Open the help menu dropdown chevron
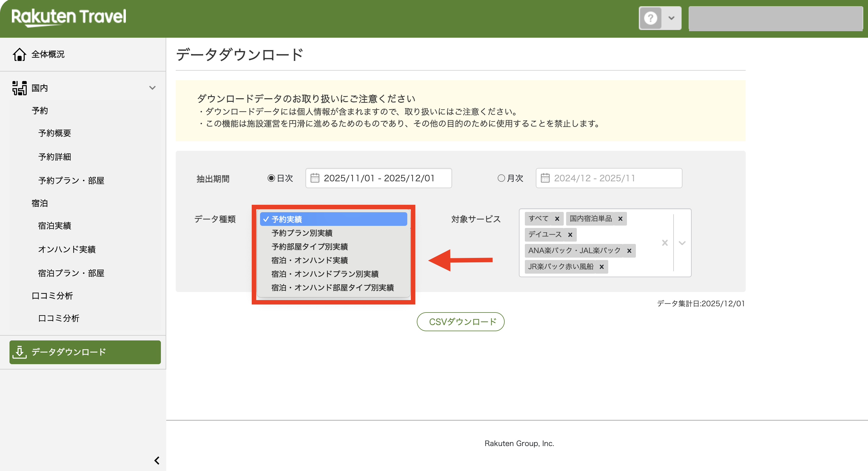Image resolution: width=868 pixels, height=471 pixels. pos(671,18)
